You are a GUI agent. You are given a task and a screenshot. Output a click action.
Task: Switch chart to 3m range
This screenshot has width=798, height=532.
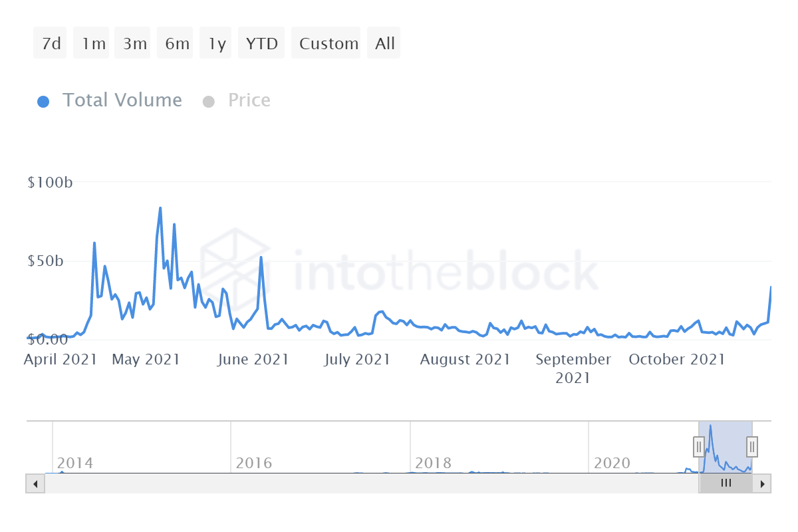click(134, 44)
